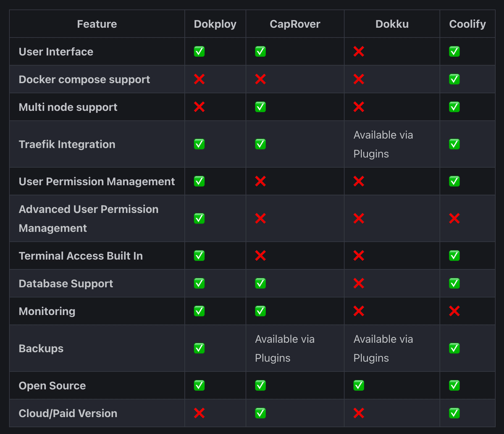Click the Traefik Integration row label
The image size is (504, 434).
[x=67, y=144]
